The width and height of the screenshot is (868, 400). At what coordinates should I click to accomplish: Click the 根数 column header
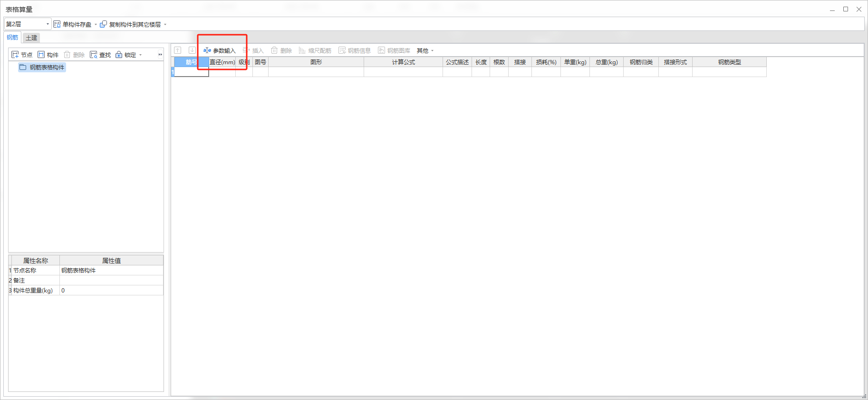coord(499,62)
